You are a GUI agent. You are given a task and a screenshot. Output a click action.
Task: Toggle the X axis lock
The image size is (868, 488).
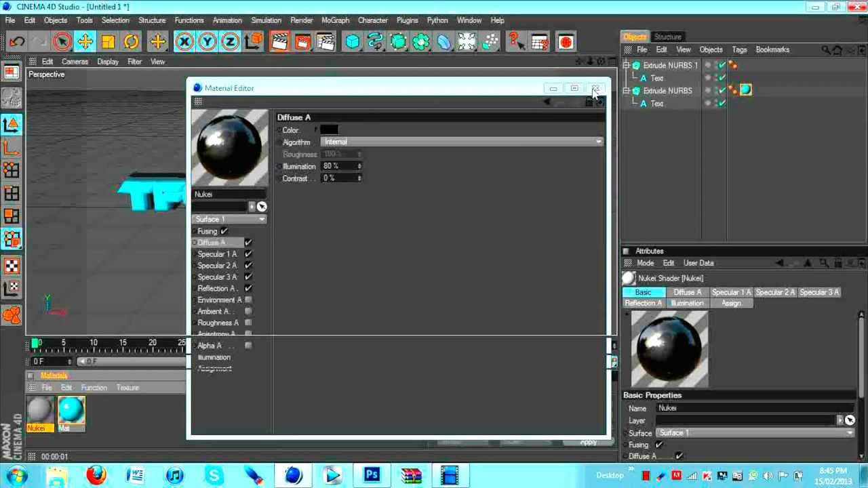184,42
